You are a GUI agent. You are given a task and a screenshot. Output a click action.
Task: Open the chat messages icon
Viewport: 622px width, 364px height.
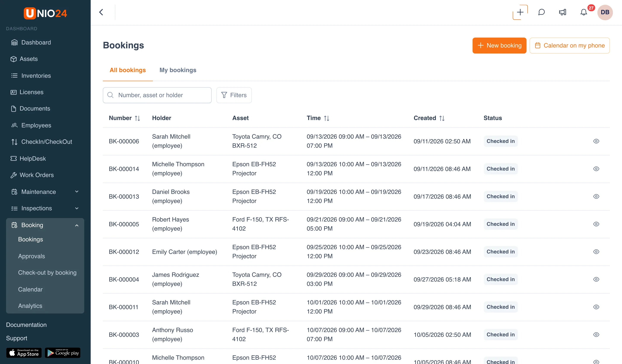click(x=541, y=12)
